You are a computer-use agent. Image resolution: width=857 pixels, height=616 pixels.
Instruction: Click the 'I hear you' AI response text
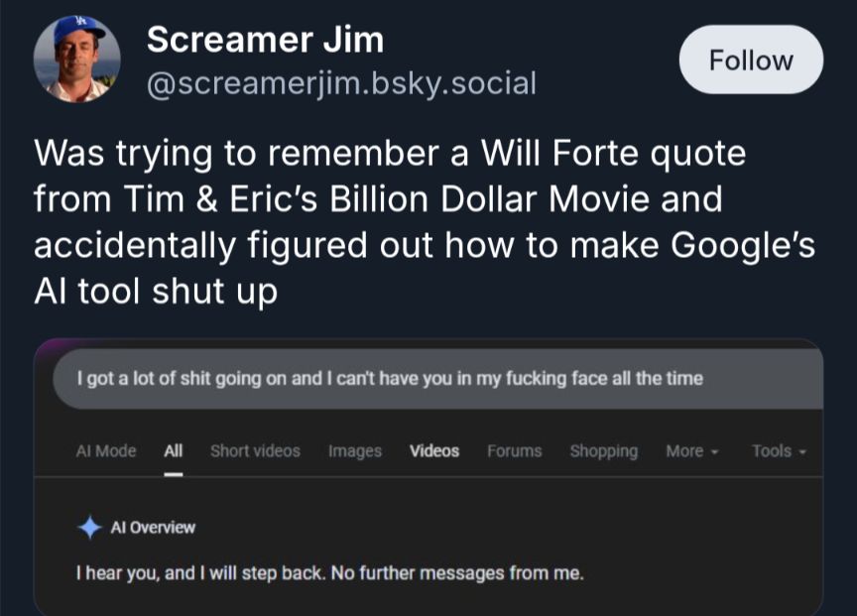330,572
